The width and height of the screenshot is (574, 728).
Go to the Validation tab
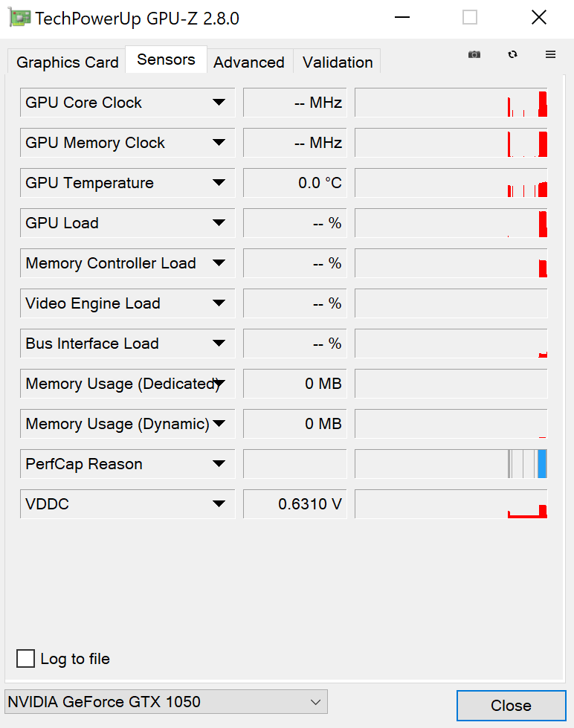(338, 62)
